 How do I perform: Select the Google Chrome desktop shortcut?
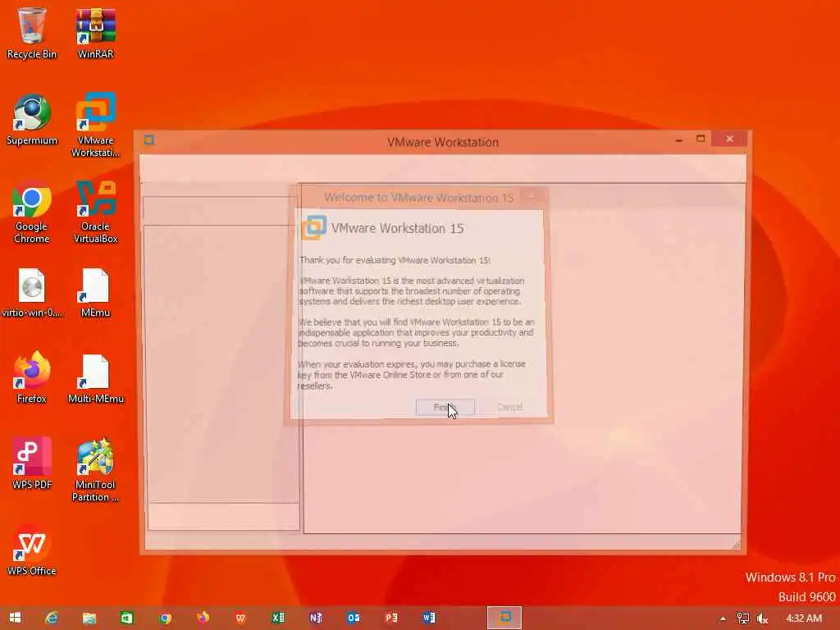point(32,212)
